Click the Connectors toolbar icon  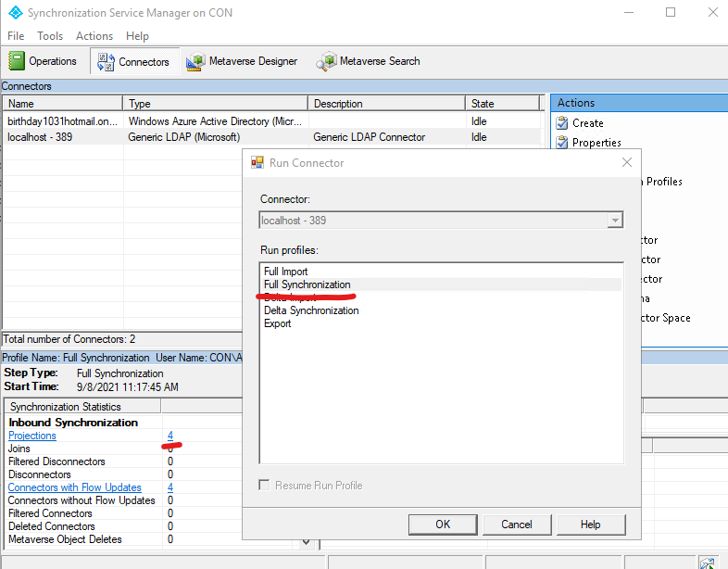106,62
